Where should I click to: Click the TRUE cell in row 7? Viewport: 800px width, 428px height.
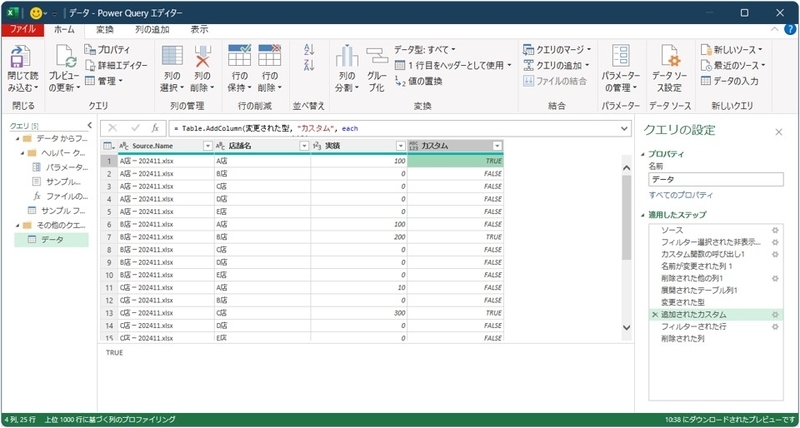[456, 237]
